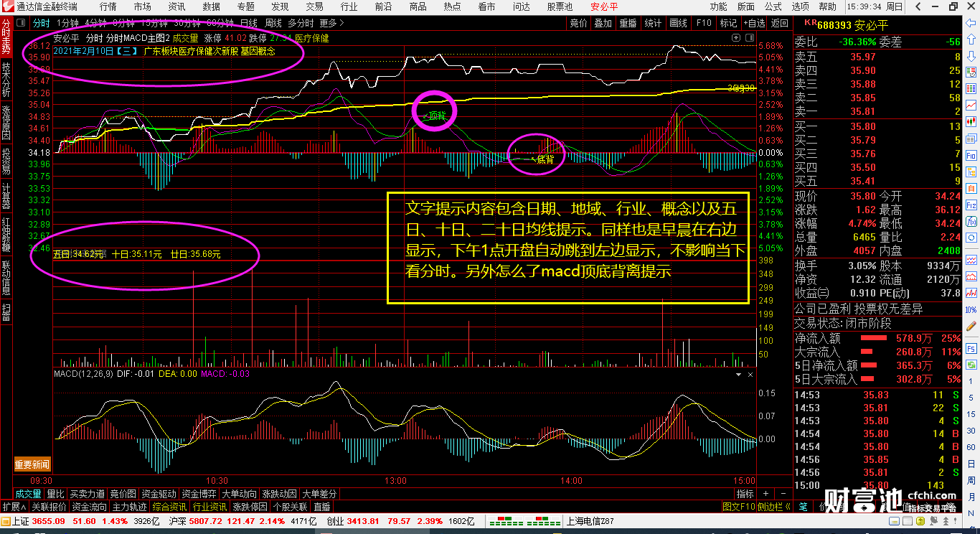This screenshot has height=534, width=980.
Task: Open the 主力轨迹 bottom tab
Action: 130,507
